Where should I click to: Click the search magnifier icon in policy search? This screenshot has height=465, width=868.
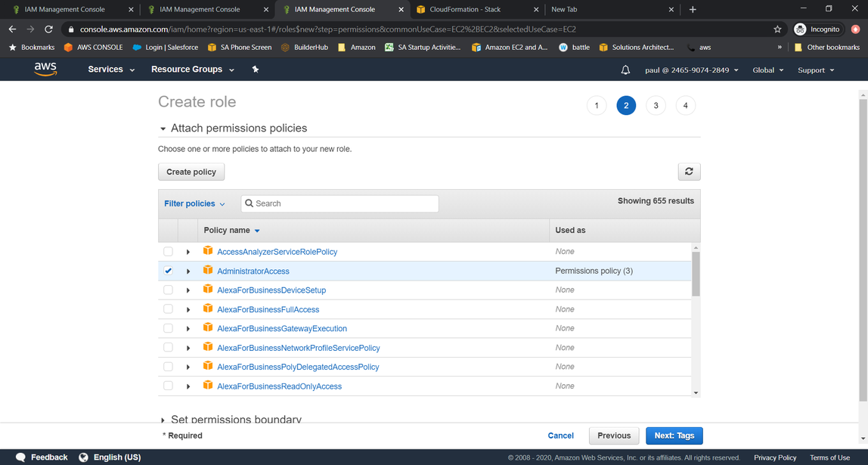(x=249, y=203)
